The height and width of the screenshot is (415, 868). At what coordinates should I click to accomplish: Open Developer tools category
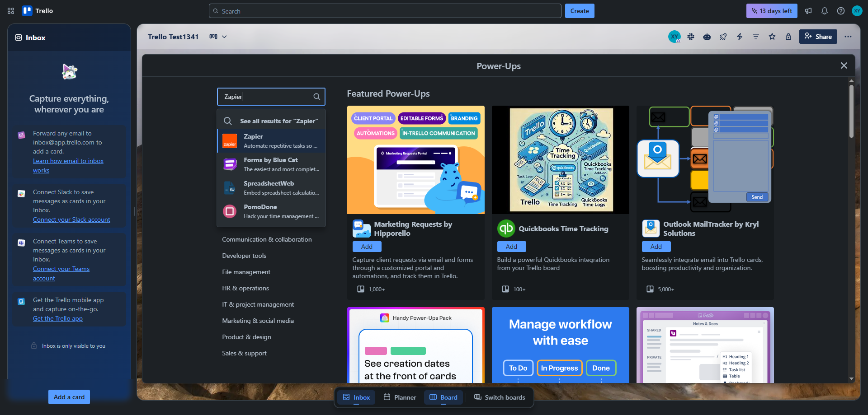click(x=244, y=256)
